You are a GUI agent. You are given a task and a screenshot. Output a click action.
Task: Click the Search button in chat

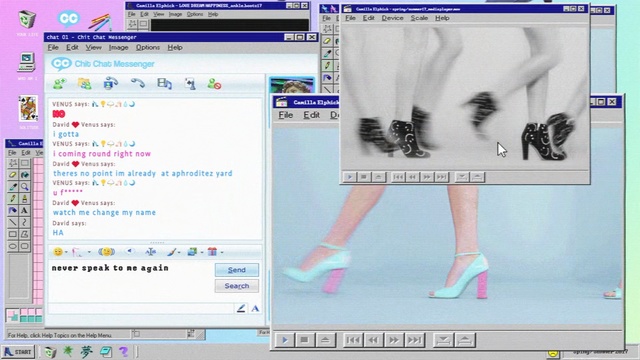(x=237, y=286)
